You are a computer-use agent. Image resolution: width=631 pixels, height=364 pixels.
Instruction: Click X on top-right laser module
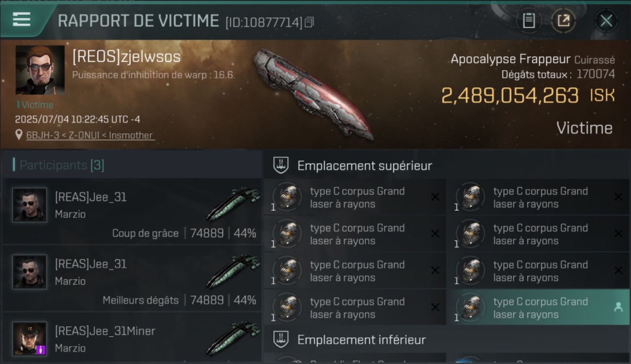coord(618,197)
